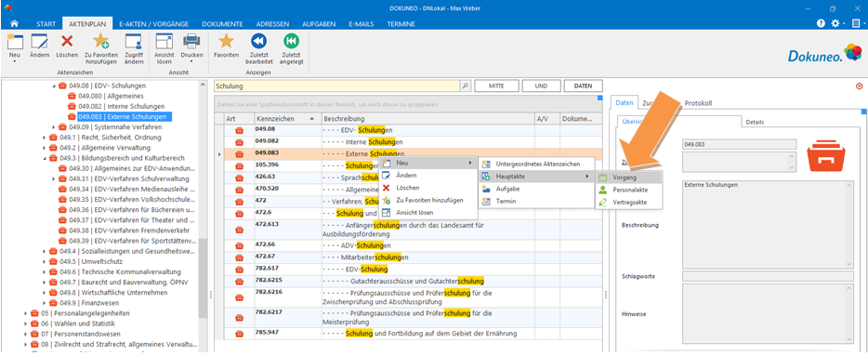
Task: Select row 049.082 Interne Schulungen in table
Action: click(408, 141)
